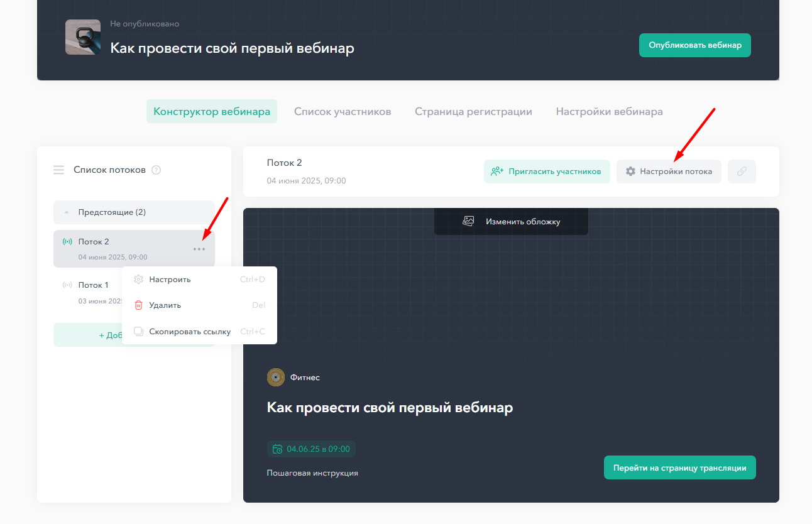Click the people icon on Пригласить участников
The image size is (812, 524).
(x=498, y=172)
